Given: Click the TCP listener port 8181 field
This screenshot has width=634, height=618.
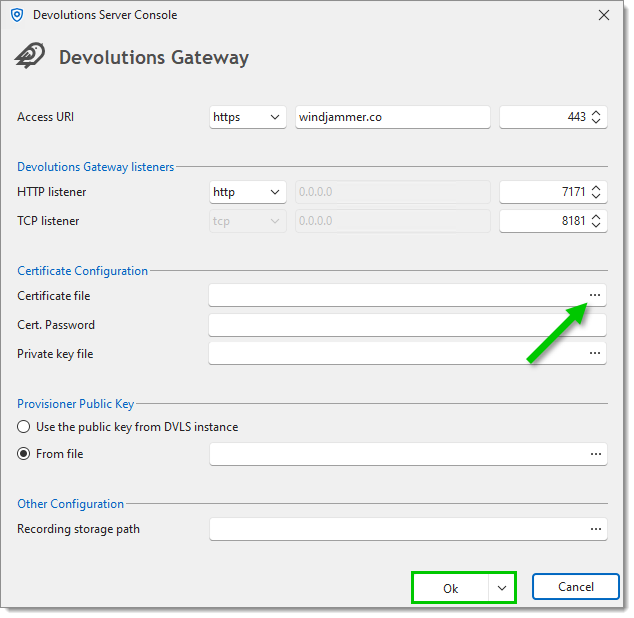Looking at the screenshot, I should (553, 221).
